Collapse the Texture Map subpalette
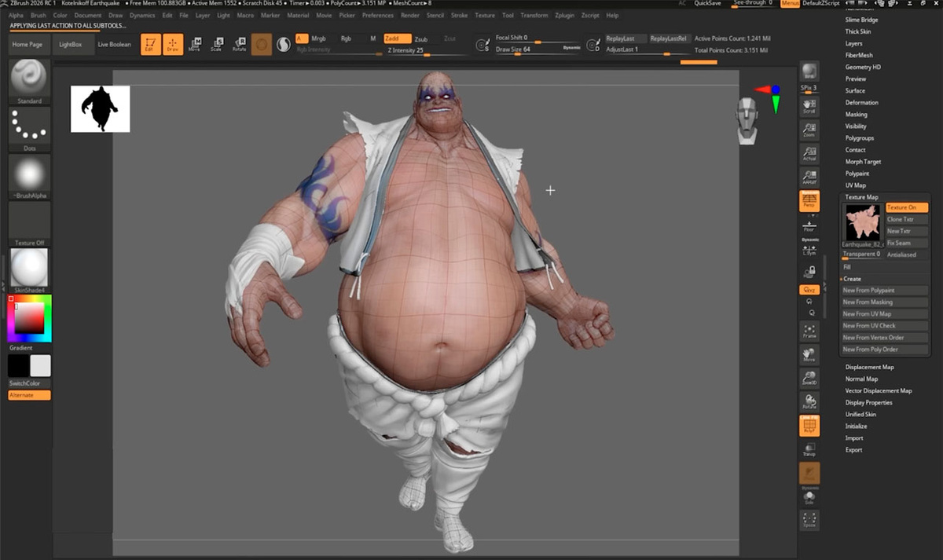The image size is (943, 560). (862, 197)
